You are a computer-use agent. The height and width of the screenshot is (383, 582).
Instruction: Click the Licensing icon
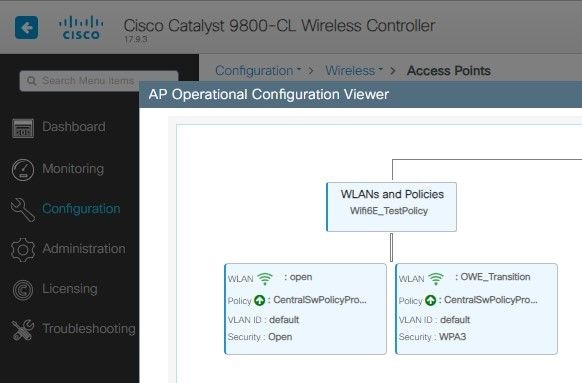23,290
